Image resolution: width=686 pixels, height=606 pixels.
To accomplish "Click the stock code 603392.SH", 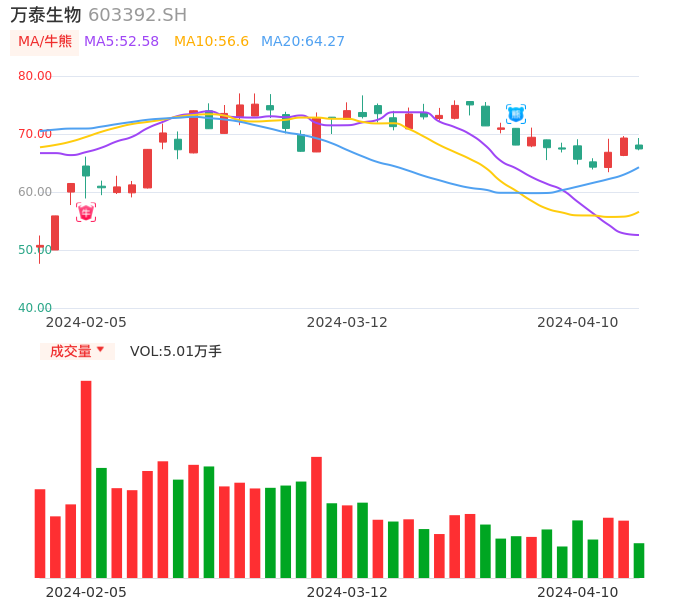I will [x=137, y=15].
